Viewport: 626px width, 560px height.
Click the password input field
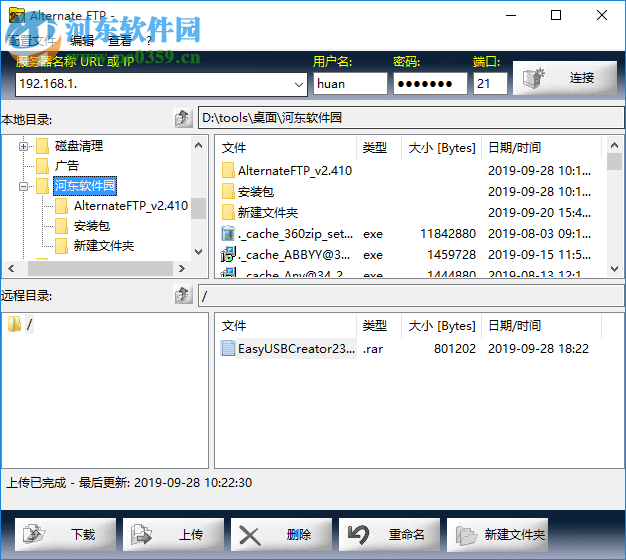[x=430, y=84]
